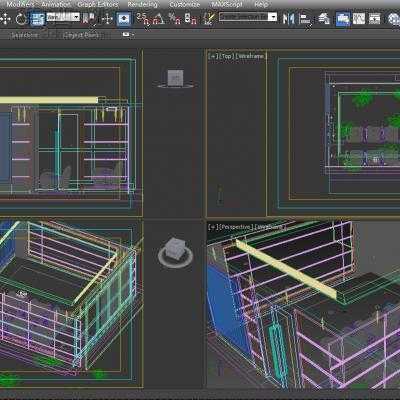Open the Graph Editors menu
Image resolution: width=400 pixels, height=400 pixels.
pyautogui.click(x=98, y=4)
